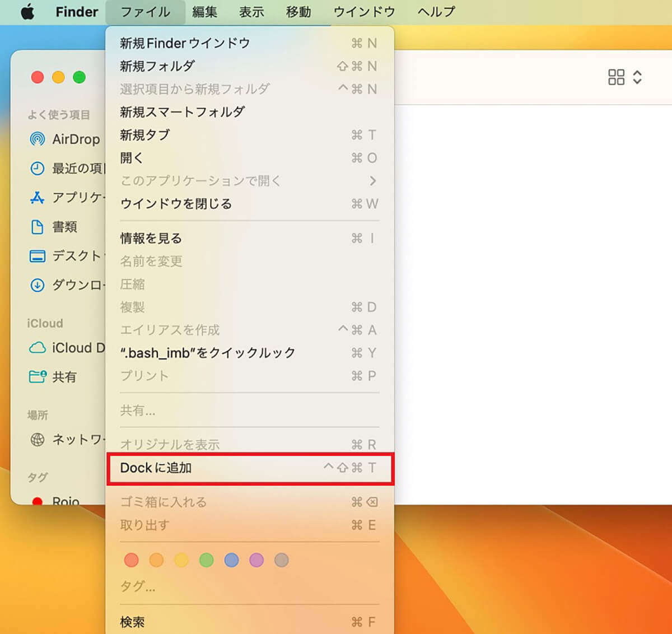Select the yellow tag color dot in the menu
Viewport: 672px width, 634px height.
(181, 560)
